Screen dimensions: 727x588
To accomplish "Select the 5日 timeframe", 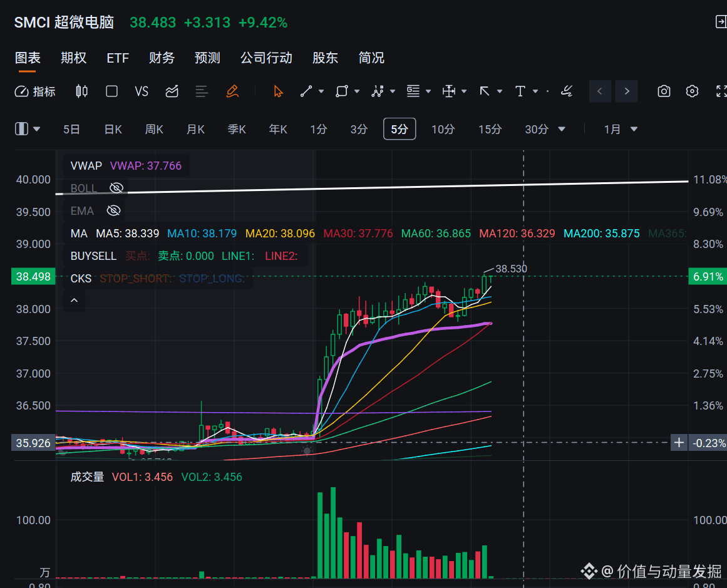I will click(x=71, y=130).
